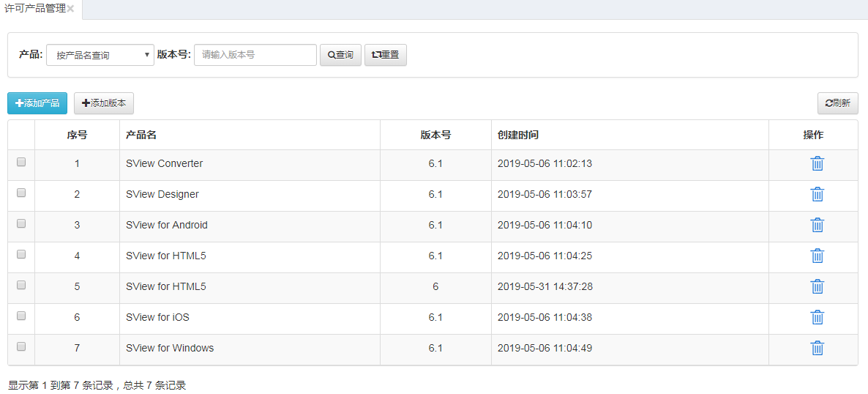Focus the 版本号 input field
Viewport: 868px width, 394px height.
pos(255,55)
